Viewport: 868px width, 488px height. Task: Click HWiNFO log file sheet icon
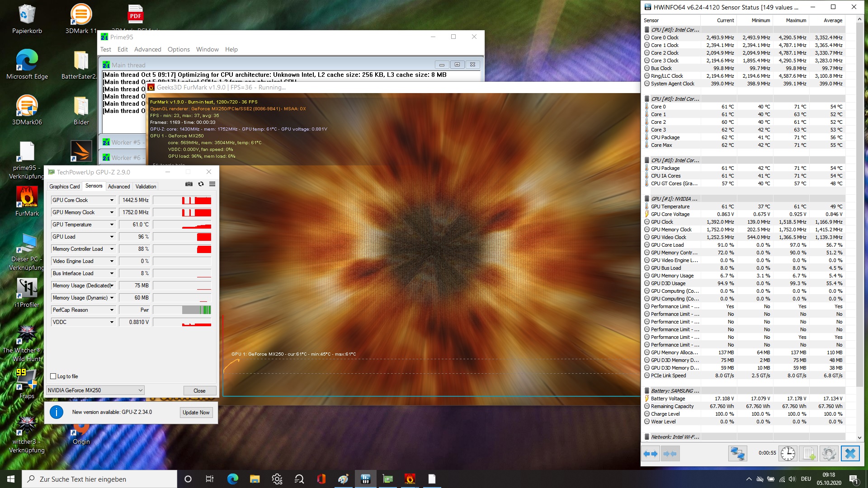tap(809, 453)
